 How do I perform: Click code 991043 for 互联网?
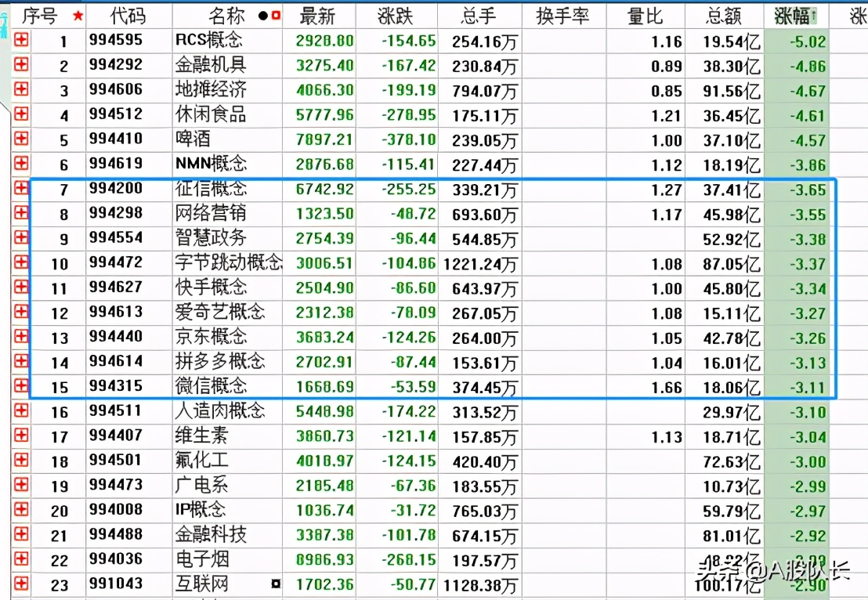click(116, 584)
